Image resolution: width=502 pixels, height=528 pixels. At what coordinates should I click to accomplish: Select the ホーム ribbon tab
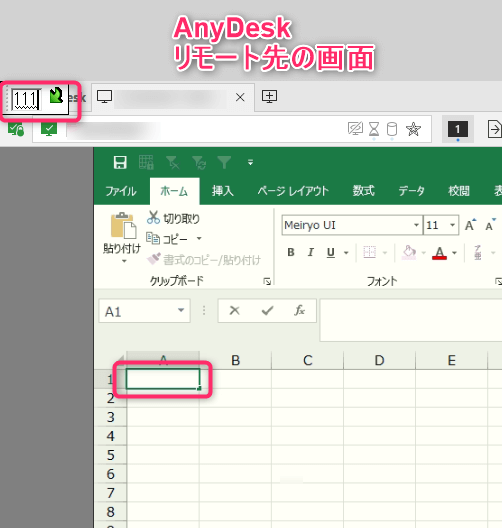click(x=174, y=191)
